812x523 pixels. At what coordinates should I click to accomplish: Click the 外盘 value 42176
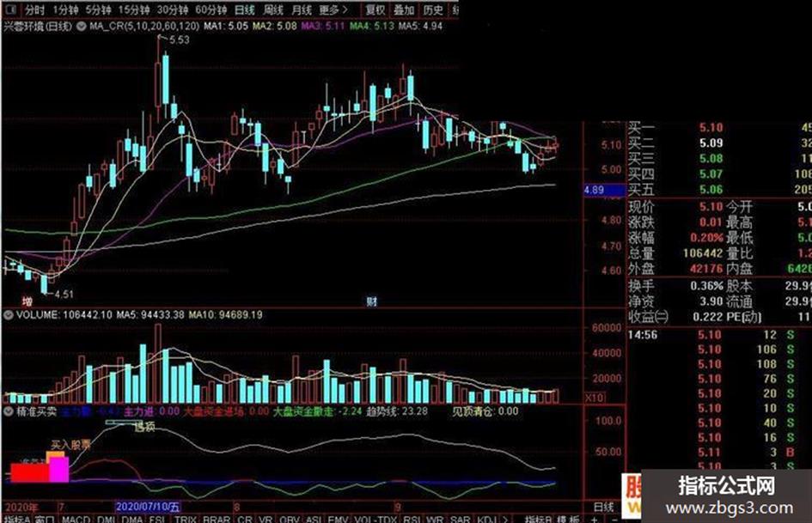706,269
